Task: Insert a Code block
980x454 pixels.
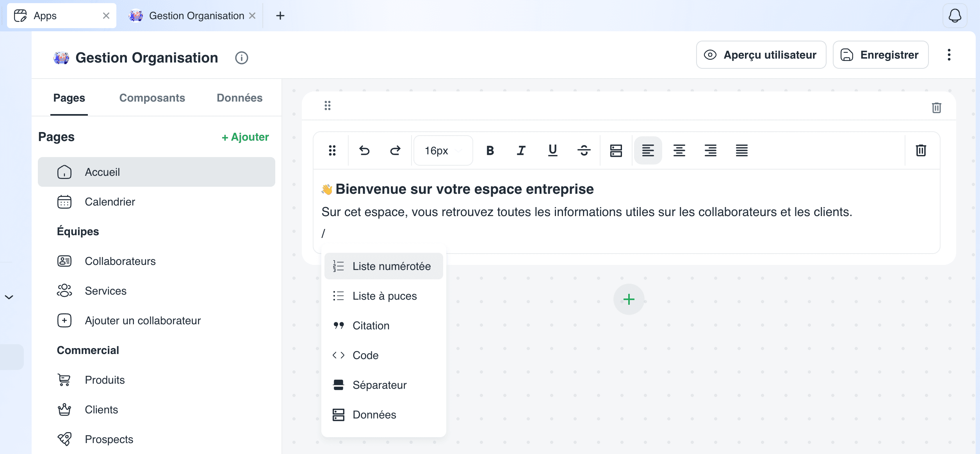Action: point(383,355)
